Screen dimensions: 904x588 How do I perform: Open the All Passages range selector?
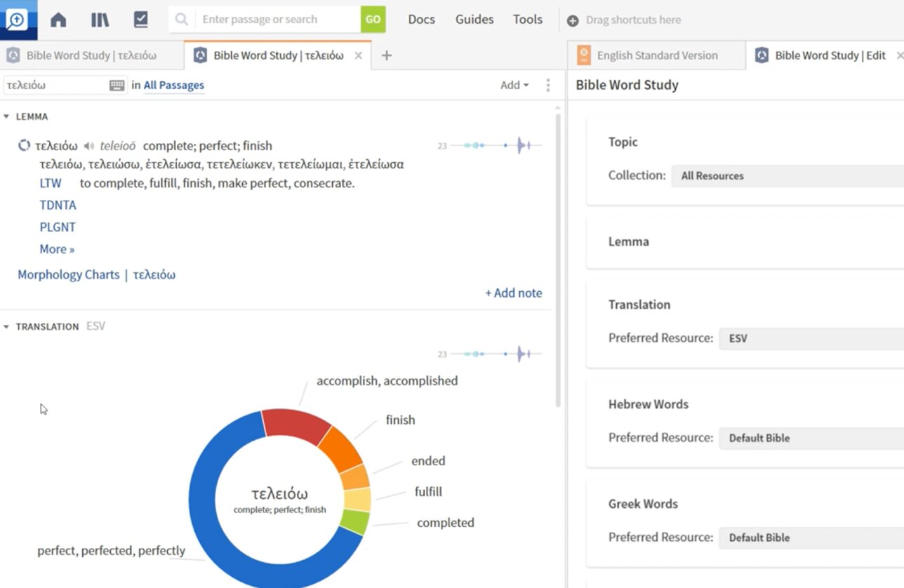174,85
